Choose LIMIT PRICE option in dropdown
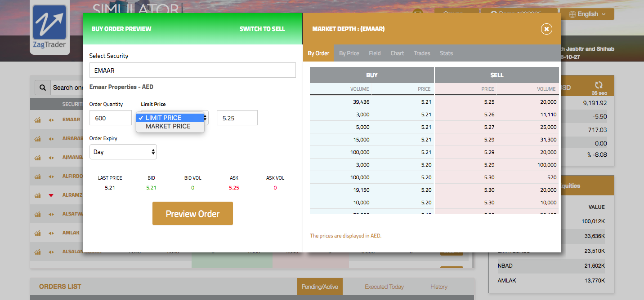 170,118
